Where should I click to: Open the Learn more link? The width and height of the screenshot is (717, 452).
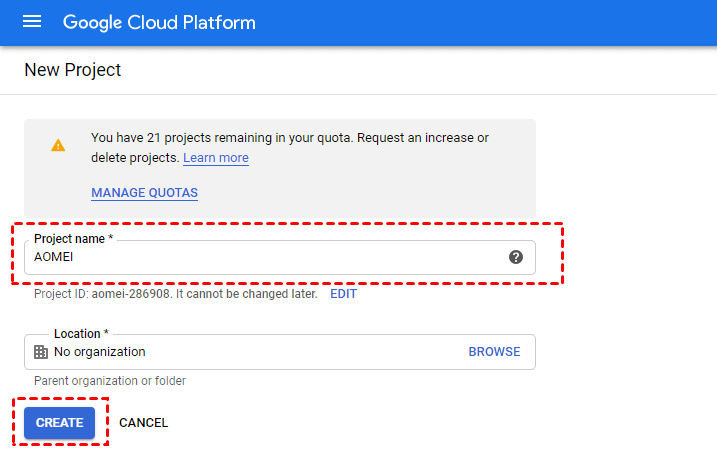coord(216,158)
